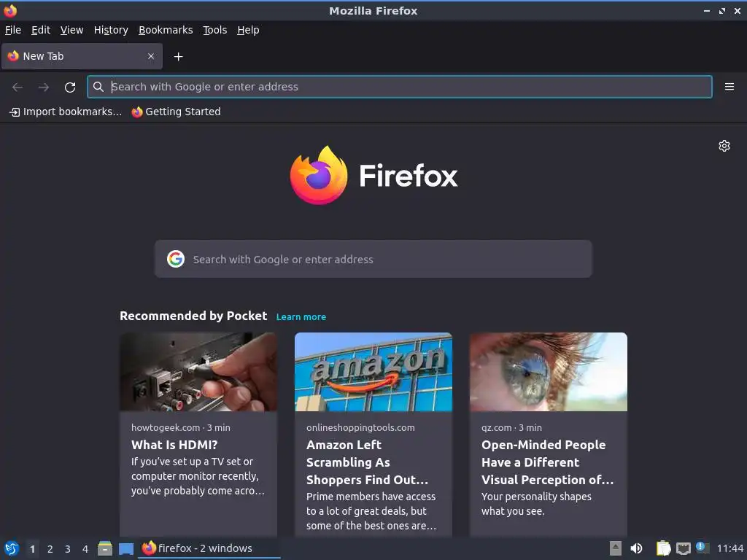
Task: Show the desktop from taskbar icon
Action: coord(126,549)
